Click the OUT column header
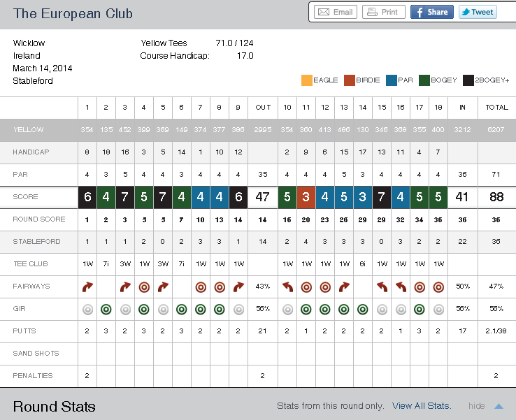This screenshot has height=420, width=516. (x=263, y=108)
